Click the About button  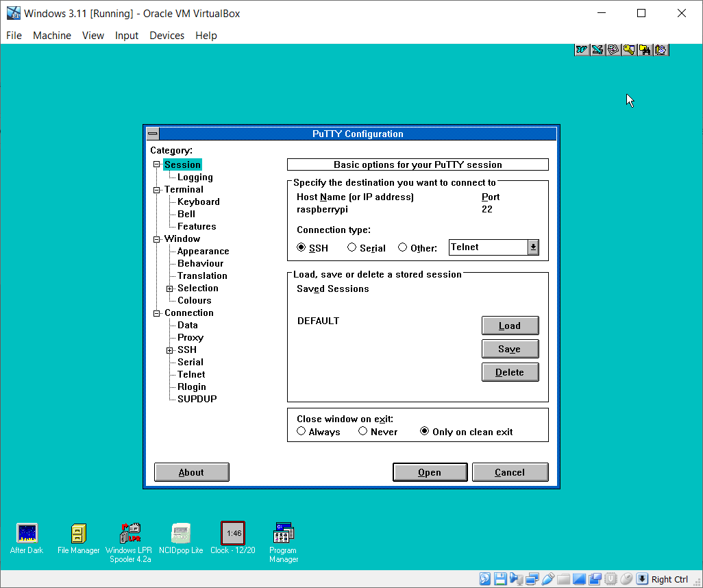191,472
